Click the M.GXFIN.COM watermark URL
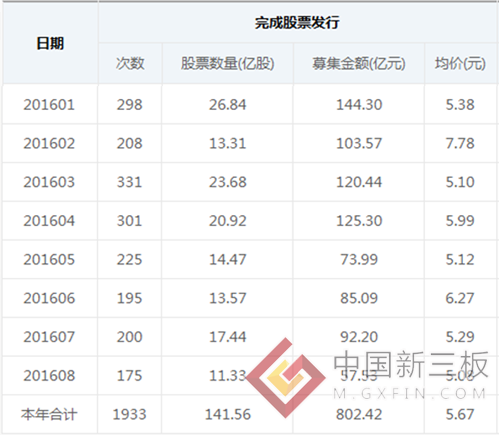 point(410,394)
